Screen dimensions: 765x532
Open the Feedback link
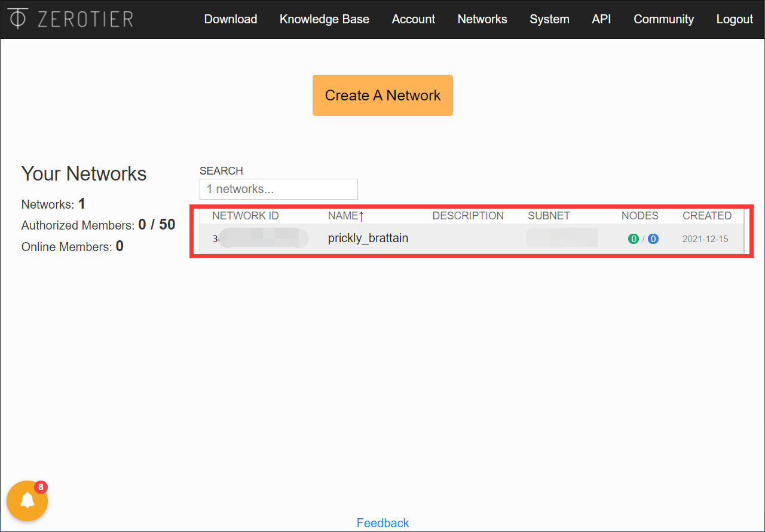[383, 523]
